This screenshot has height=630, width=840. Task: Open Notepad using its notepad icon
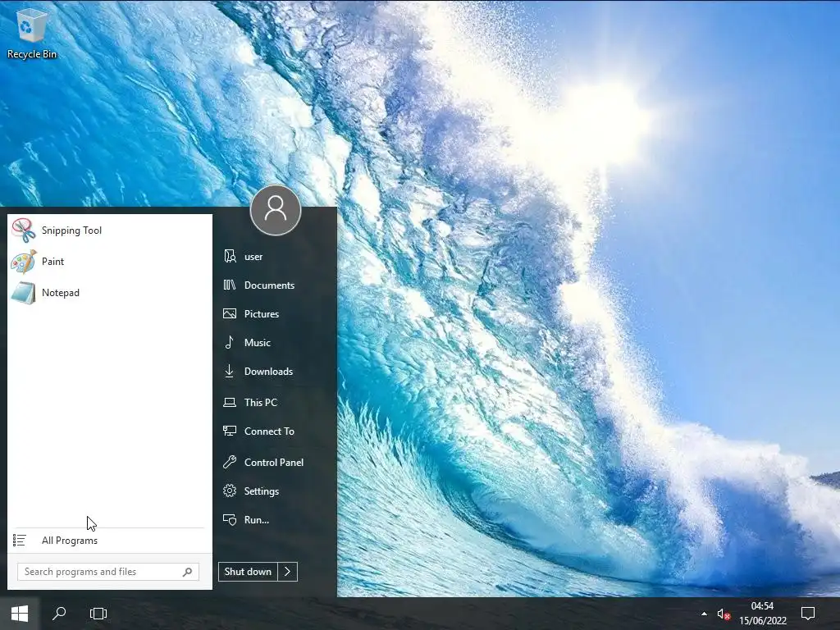tap(24, 293)
